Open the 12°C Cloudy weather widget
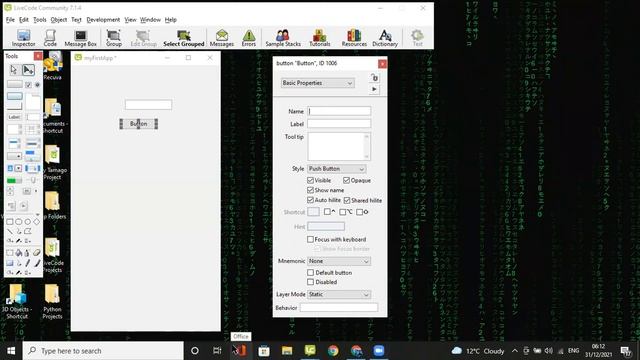The image size is (640, 360). click(478, 351)
